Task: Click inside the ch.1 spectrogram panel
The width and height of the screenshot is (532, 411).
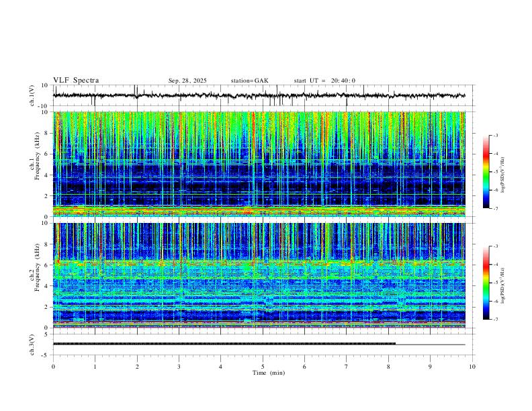Action: 259,164
